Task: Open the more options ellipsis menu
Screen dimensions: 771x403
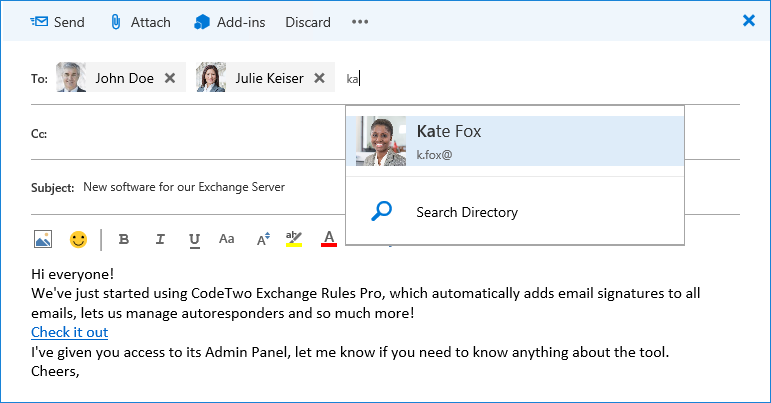Action: (360, 22)
